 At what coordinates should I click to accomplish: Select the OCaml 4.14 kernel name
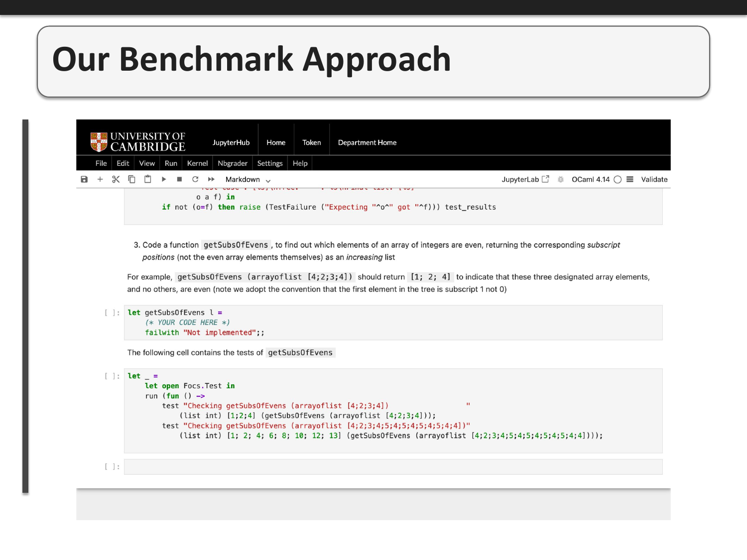point(590,180)
